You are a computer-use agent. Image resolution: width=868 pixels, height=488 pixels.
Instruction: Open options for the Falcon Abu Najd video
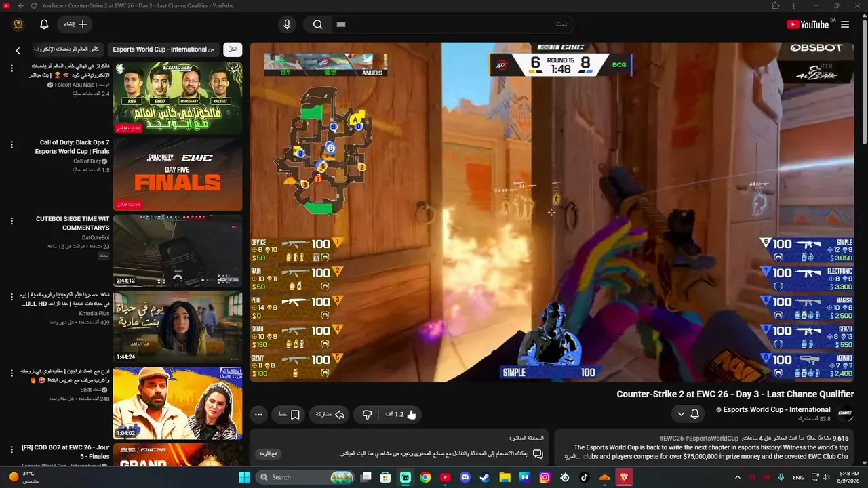[12, 68]
